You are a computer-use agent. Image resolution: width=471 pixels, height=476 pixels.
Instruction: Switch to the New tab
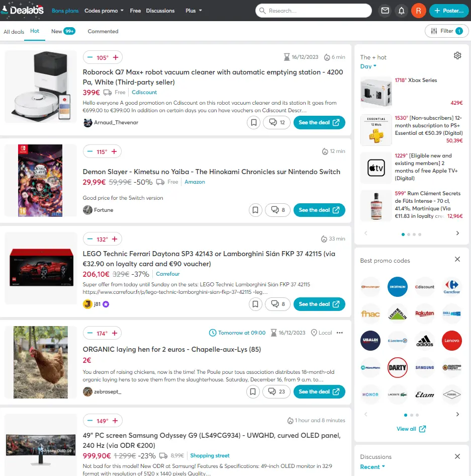pos(63,31)
